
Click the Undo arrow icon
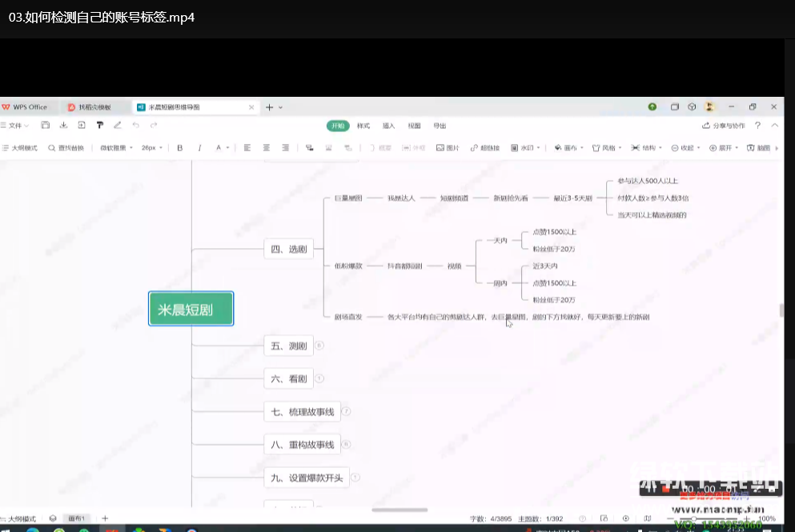(x=135, y=126)
